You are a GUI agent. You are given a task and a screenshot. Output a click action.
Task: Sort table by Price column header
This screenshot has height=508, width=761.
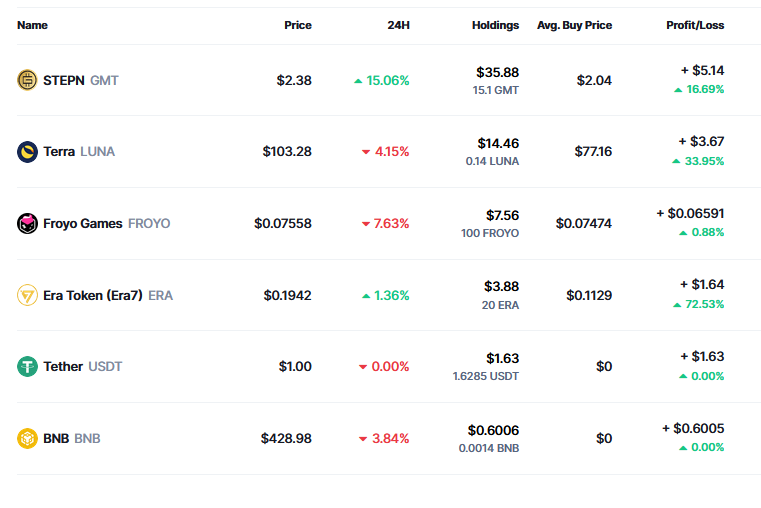[297, 25]
